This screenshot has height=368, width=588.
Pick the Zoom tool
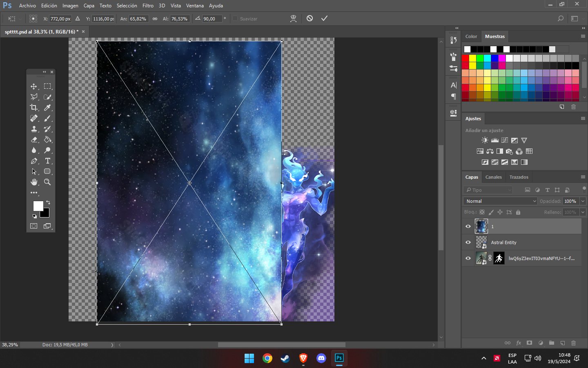pos(47,182)
